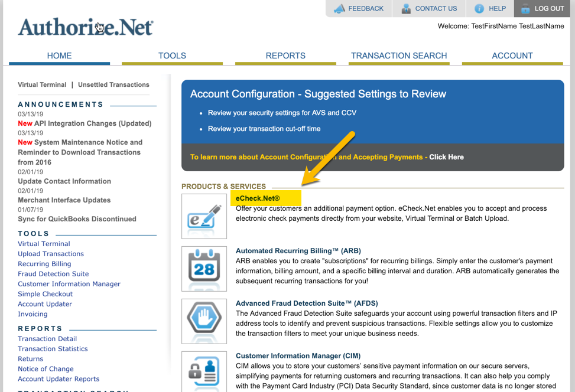
Task: Click the LOG OUT button
Action: [x=542, y=8]
